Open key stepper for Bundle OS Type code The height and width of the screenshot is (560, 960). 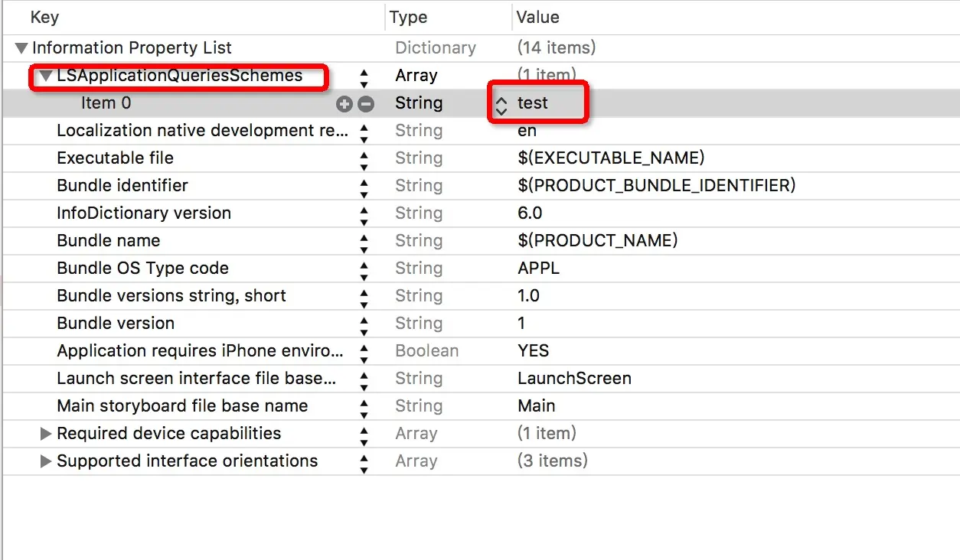tap(364, 270)
